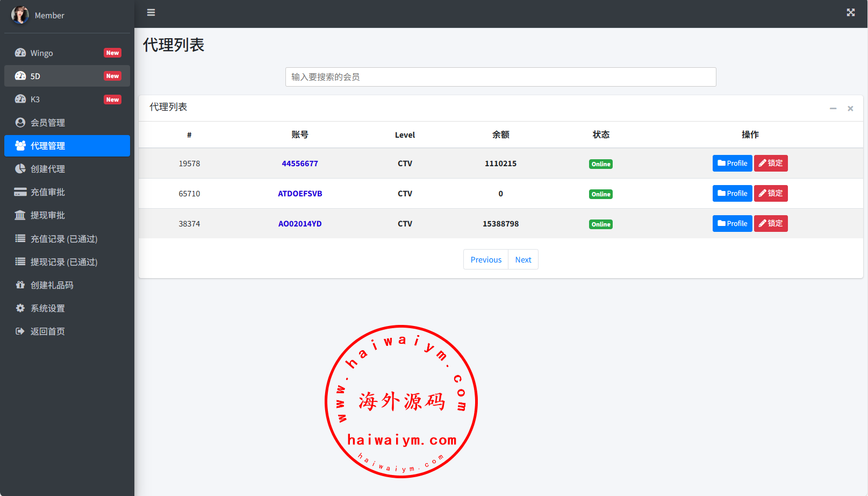
Task: Click the 会员管理 user icon
Action: pos(20,123)
